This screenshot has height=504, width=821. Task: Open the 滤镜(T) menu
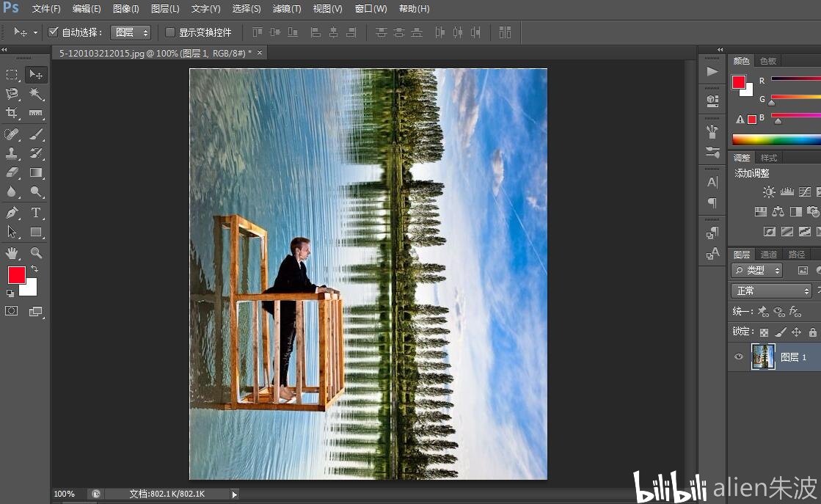[x=287, y=9]
